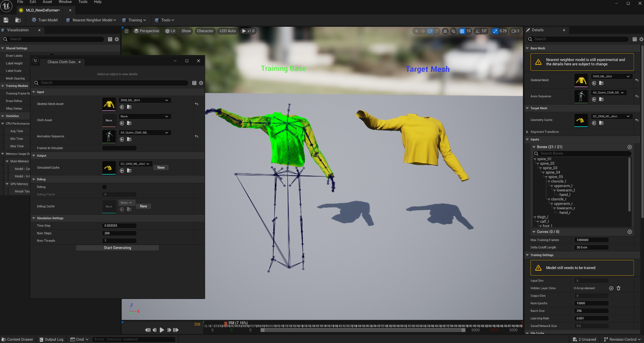Click the New button next to Simulated Cache
644x343 pixels.
[x=161, y=167]
